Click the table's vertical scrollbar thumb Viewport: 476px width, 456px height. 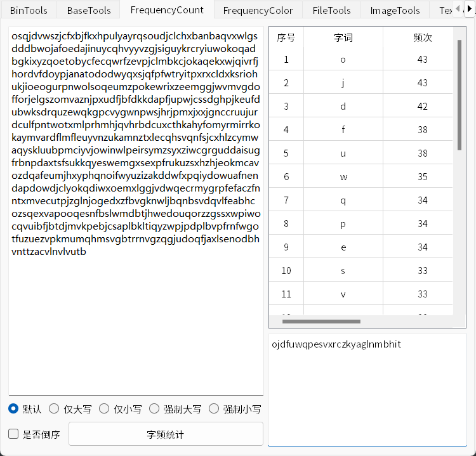459,95
